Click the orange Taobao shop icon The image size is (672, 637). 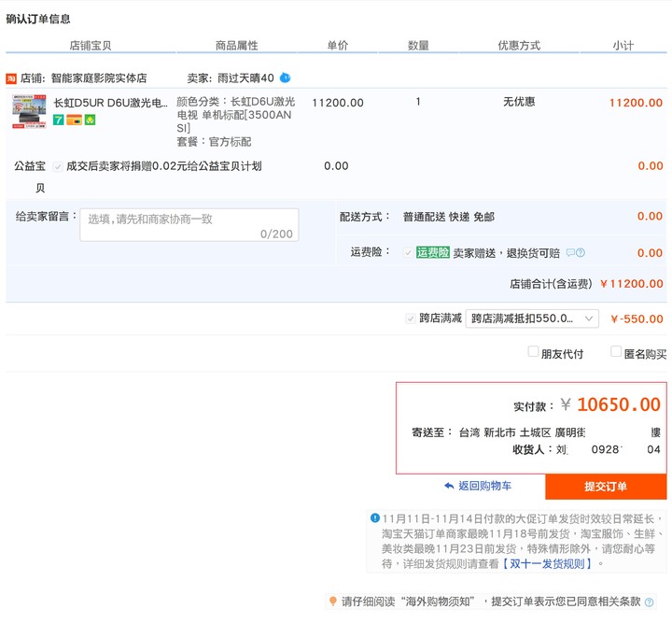coord(11,78)
